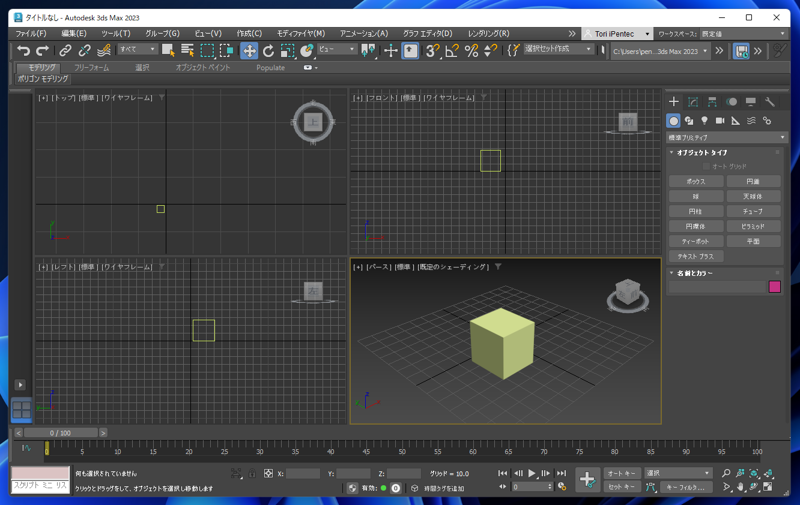Open the ビュー reference coordinate dropdown
Image resolution: width=800 pixels, height=505 pixels.
tap(337, 49)
